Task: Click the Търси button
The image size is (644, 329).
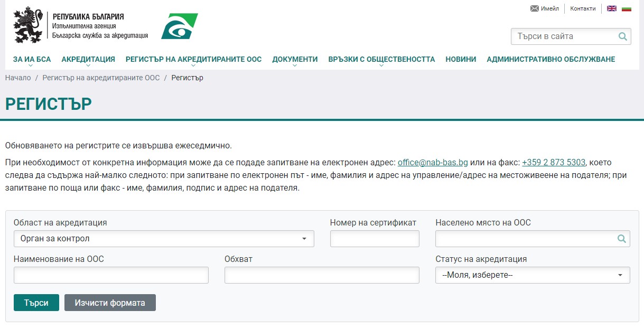Action: click(36, 303)
